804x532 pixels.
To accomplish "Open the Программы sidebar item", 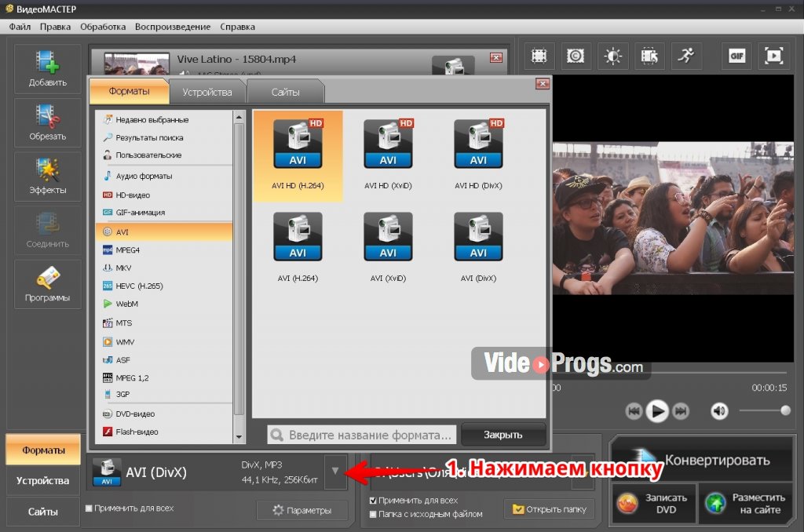I will pyautogui.click(x=48, y=284).
